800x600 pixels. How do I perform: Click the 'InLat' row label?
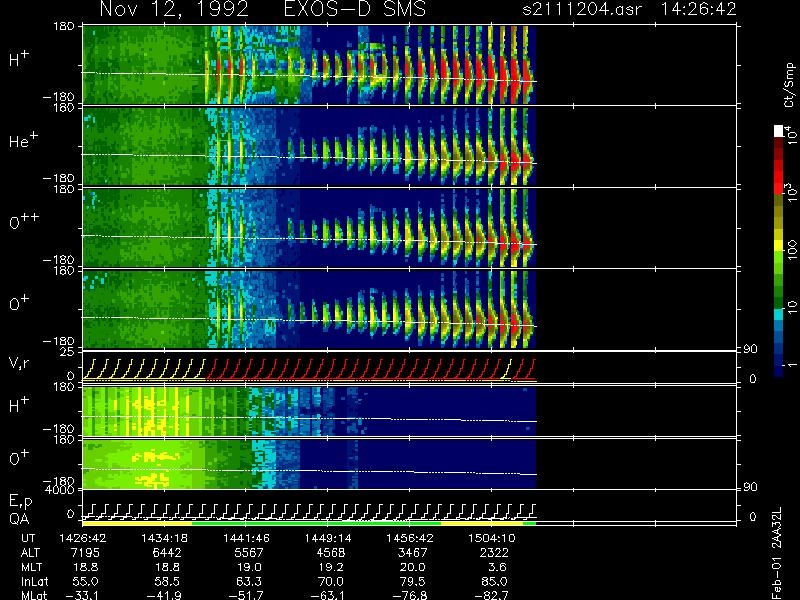pyautogui.click(x=34, y=582)
